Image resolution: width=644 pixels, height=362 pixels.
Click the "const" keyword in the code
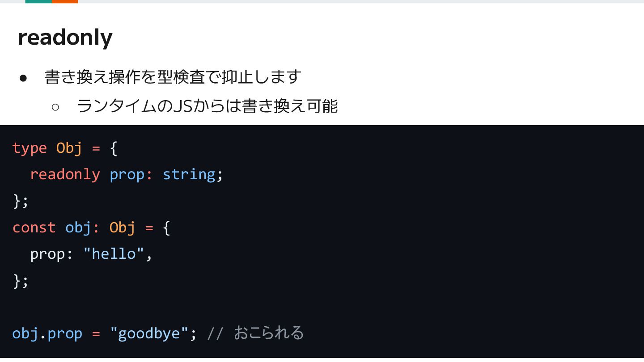coord(34,227)
